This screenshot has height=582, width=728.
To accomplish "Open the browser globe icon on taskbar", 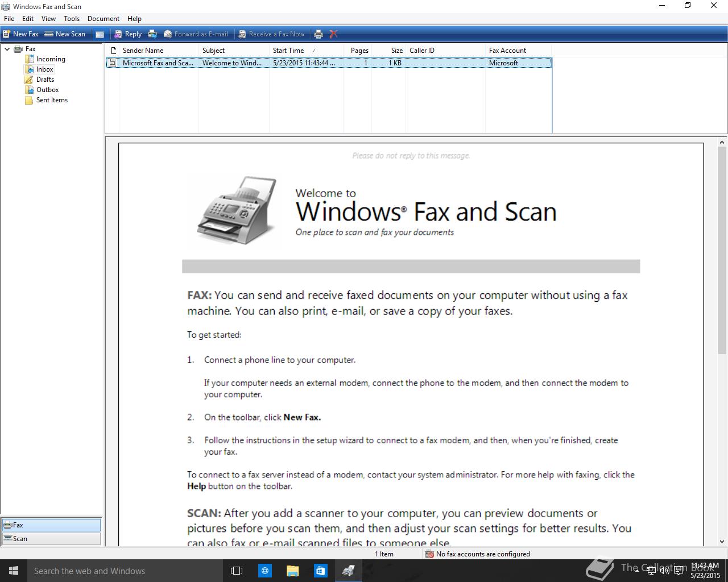I will pyautogui.click(x=264, y=571).
